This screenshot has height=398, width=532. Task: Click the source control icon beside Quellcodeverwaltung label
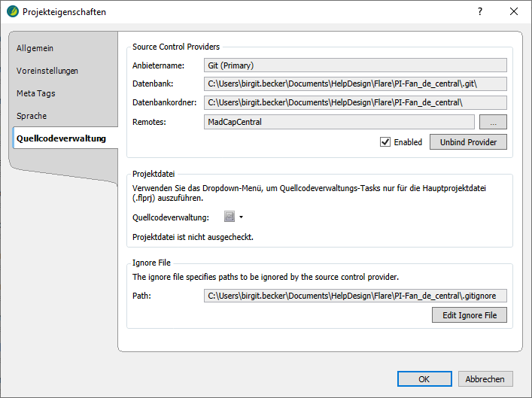[230, 217]
